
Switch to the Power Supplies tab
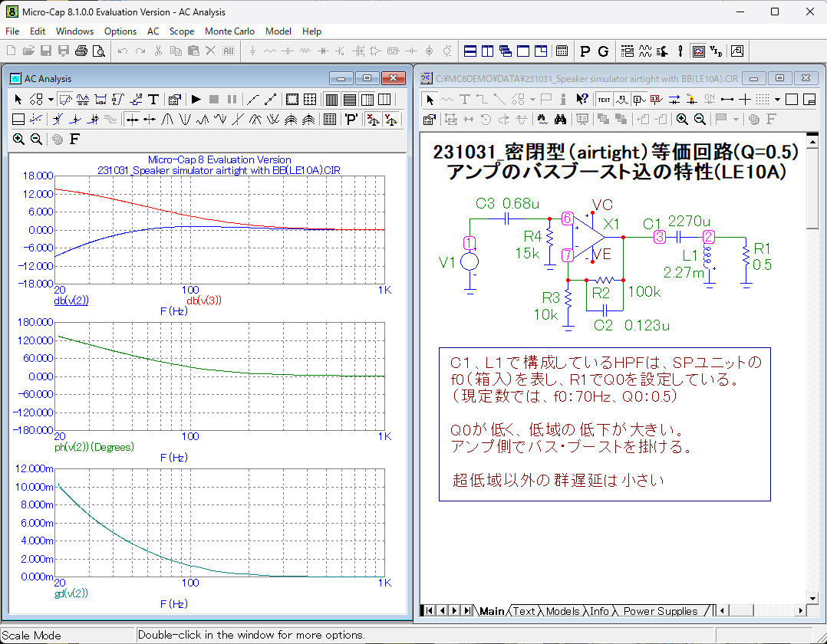(x=660, y=611)
